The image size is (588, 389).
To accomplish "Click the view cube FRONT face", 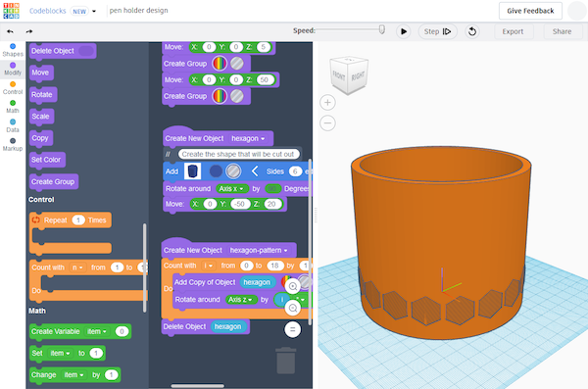I will point(339,76).
